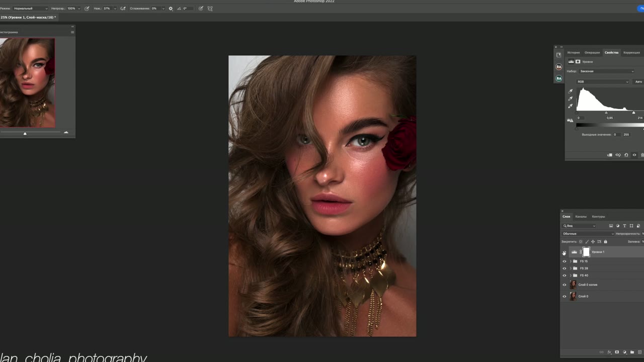Add layer style fx button
The image size is (644, 362).
[x=609, y=352]
